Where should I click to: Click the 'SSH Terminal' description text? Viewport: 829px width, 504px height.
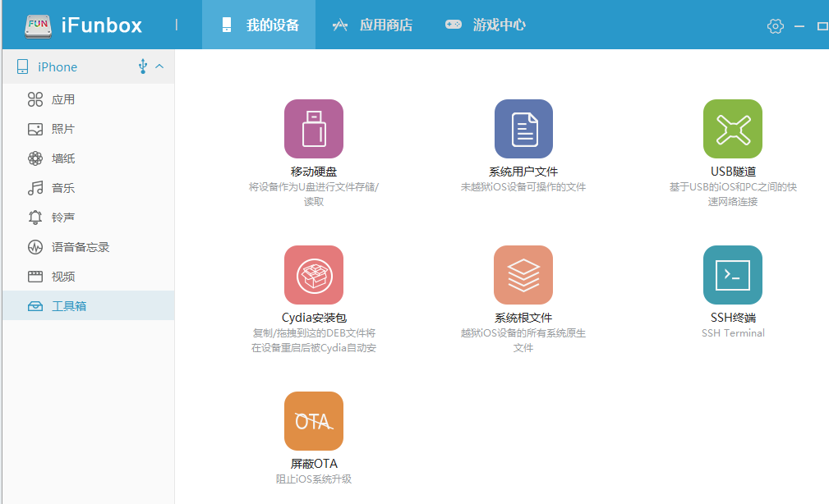pyautogui.click(x=733, y=332)
